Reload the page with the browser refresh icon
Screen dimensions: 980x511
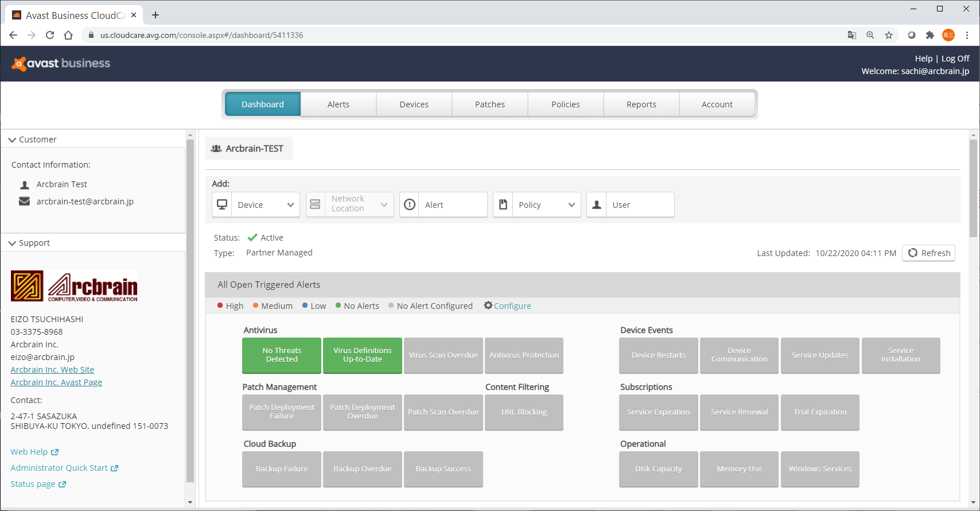pyautogui.click(x=50, y=35)
